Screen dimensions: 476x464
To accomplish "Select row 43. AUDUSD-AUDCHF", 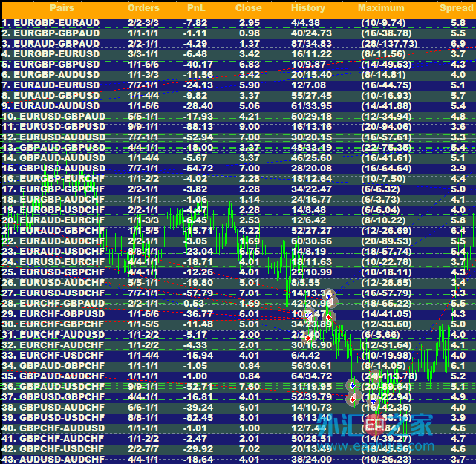I will click(239, 459).
